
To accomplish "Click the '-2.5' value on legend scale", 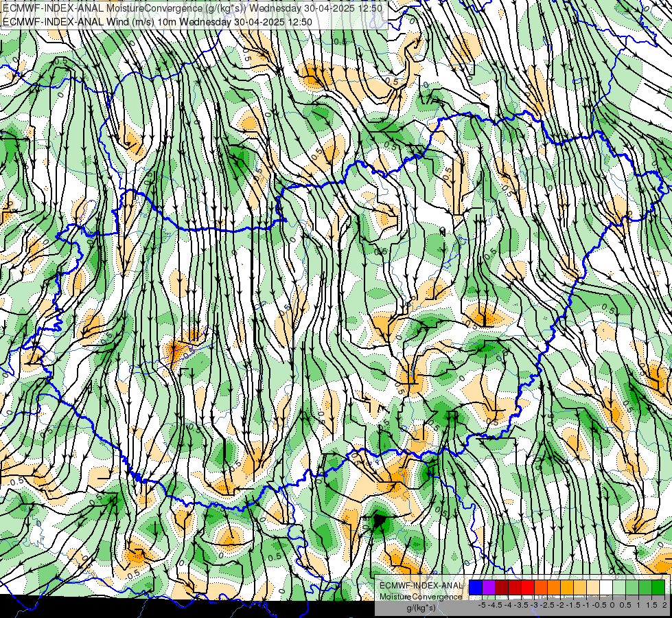I will point(547,605).
